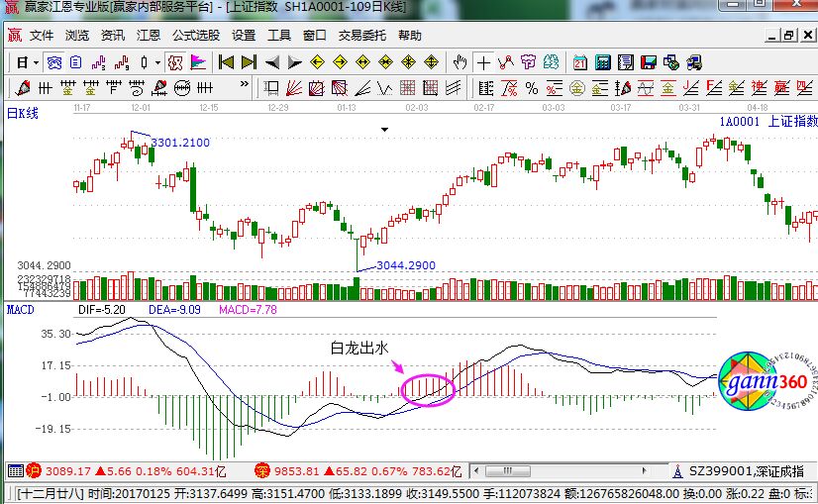Open the candlestick style dropdown arrow
Image resolution: width=818 pixels, height=504 pixels.
(x=157, y=62)
